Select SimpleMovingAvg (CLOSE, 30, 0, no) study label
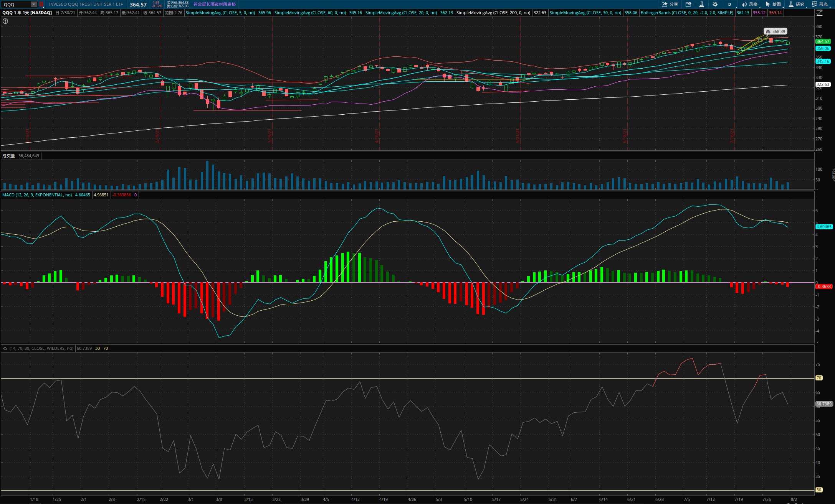This screenshot has width=835, height=504. (585, 13)
